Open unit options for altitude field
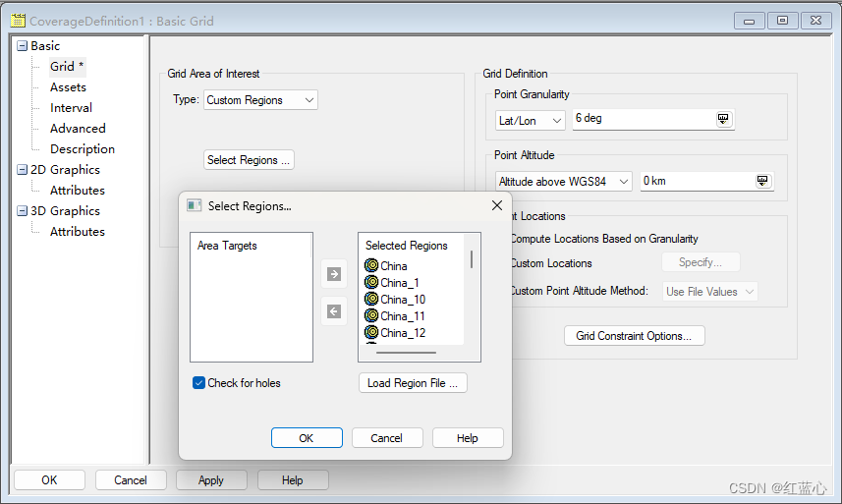842x504 pixels. (762, 181)
